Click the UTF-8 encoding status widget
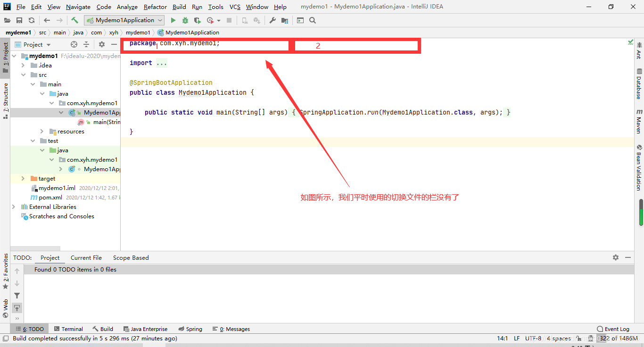Image resolution: width=644 pixels, height=347 pixels. 533,339
